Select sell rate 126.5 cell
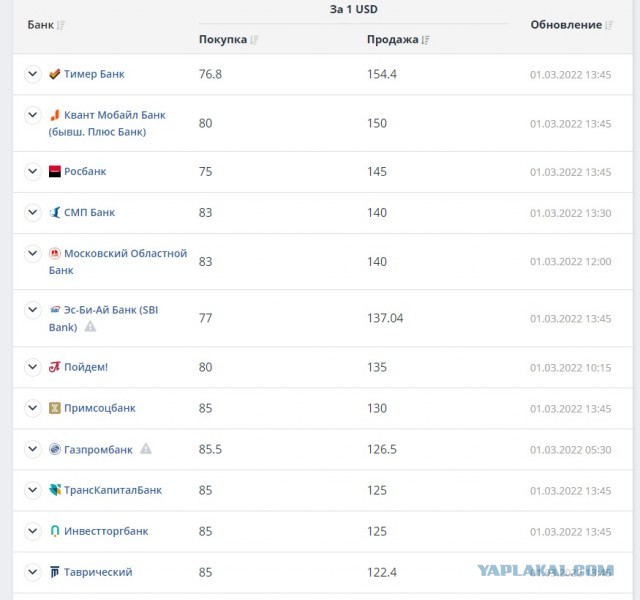Screen dimensions: 640x600 (x=382, y=449)
